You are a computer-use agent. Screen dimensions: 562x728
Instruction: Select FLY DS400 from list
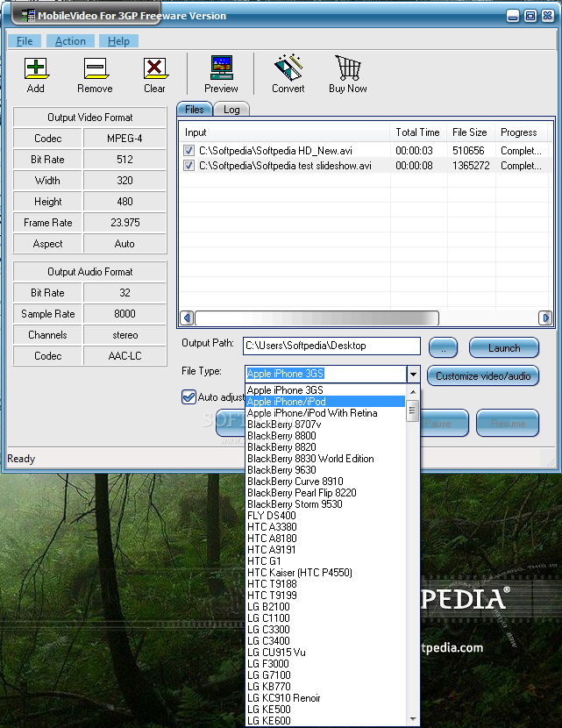point(325,516)
